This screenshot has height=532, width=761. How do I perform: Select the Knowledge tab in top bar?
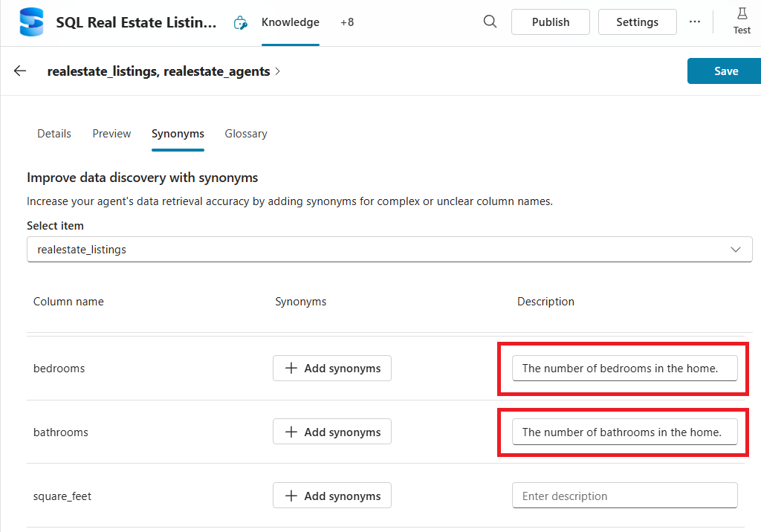291,22
